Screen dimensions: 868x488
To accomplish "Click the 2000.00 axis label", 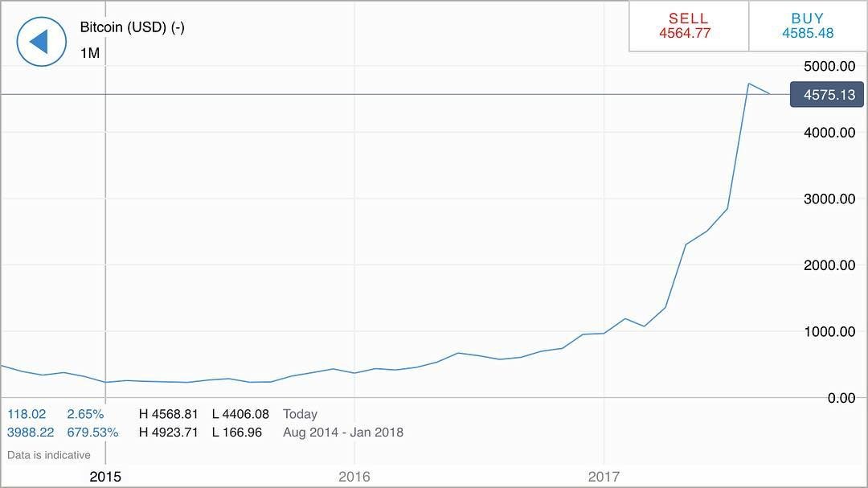I will [x=829, y=265].
